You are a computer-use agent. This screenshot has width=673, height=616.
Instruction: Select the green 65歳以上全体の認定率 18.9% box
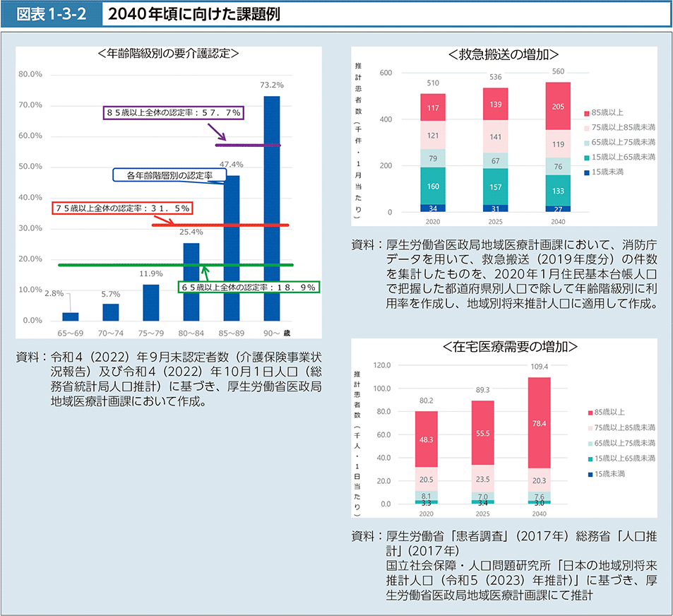(249, 288)
